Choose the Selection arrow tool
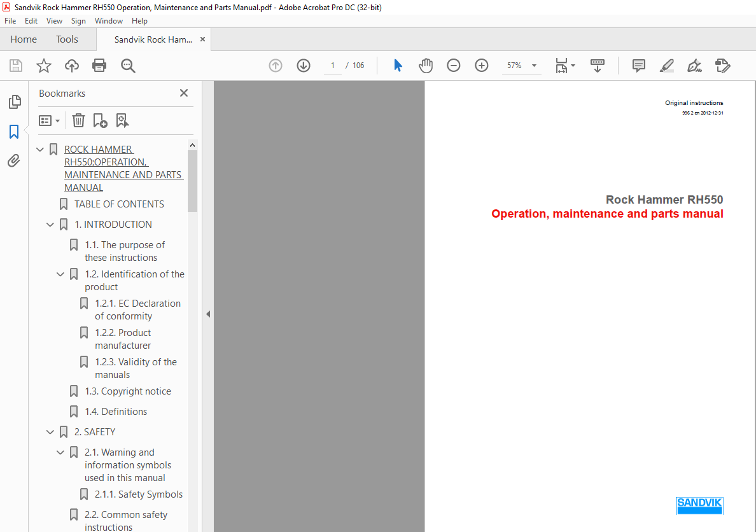This screenshot has height=532, width=756. click(398, 66)
